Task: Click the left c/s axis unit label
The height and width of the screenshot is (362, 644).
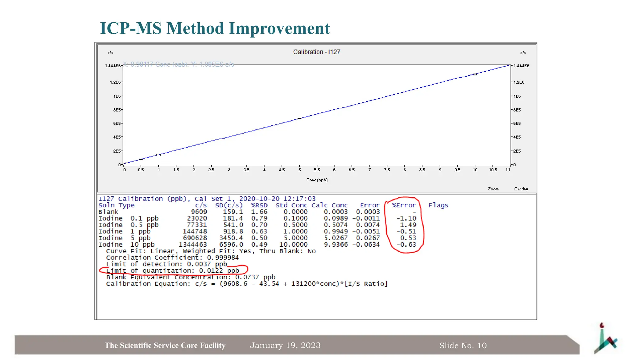Action: tap(110, 53)
